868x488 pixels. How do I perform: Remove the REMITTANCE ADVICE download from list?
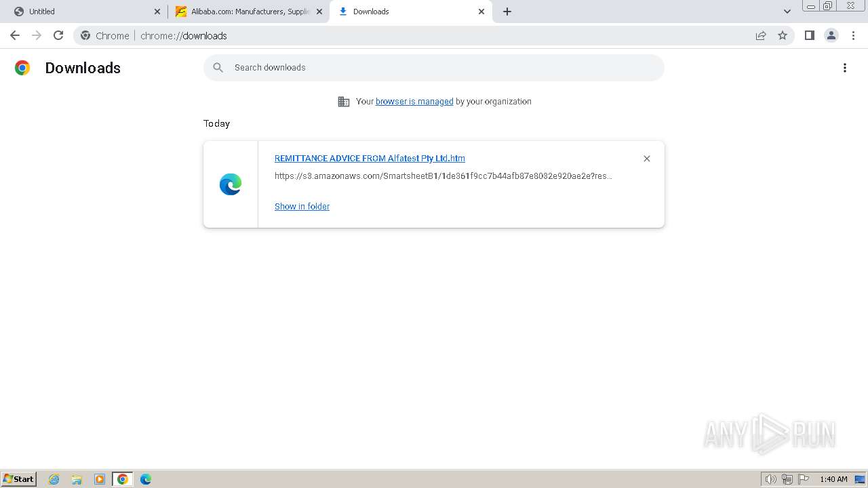click(647, 159)
